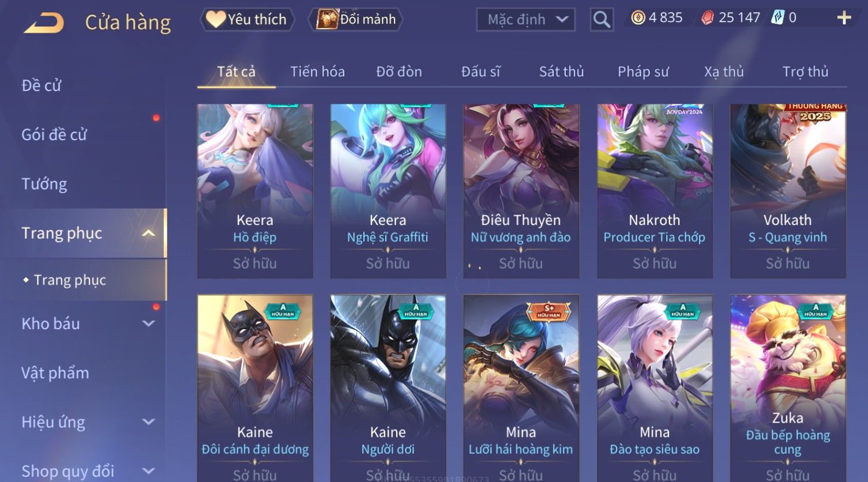Open Đổi mảnh fragment exchange

point(355,20)
